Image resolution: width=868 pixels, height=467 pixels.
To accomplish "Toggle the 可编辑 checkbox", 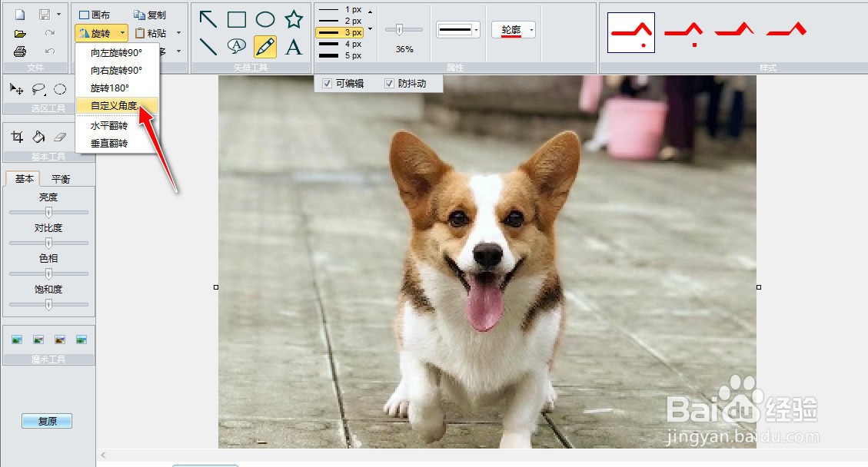I will point(328,84).
